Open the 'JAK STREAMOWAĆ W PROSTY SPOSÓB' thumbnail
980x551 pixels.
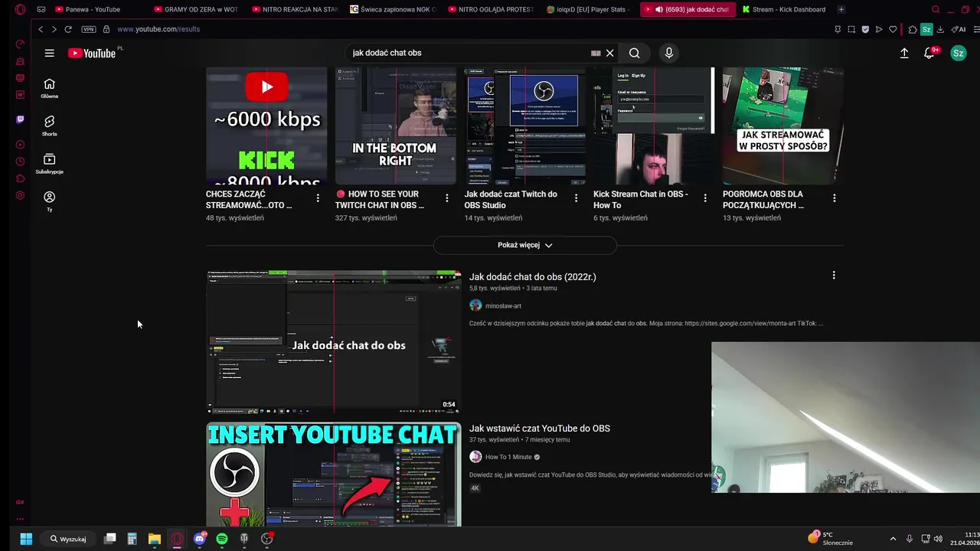coord(783,126)
